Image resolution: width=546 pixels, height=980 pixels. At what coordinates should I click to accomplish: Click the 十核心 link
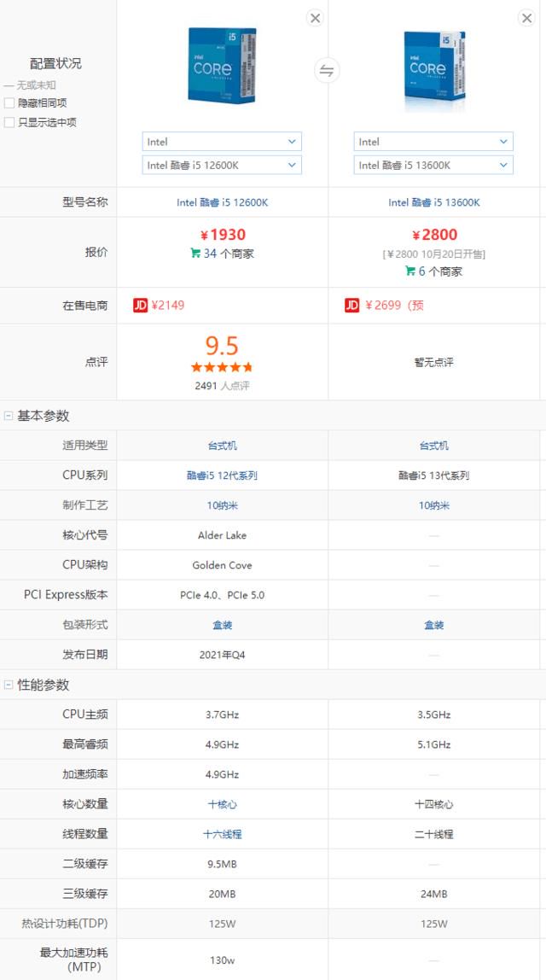coord(222,804)
